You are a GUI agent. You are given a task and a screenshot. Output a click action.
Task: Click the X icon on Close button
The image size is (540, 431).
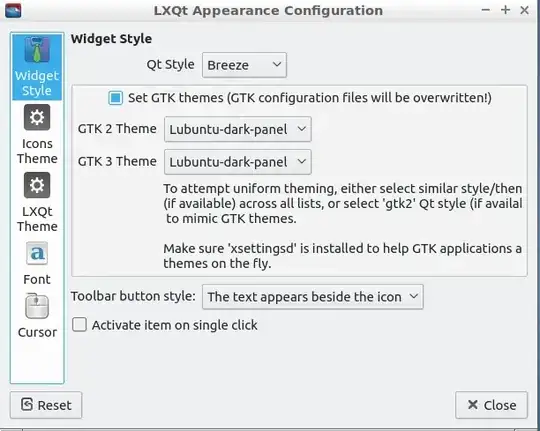473,404
